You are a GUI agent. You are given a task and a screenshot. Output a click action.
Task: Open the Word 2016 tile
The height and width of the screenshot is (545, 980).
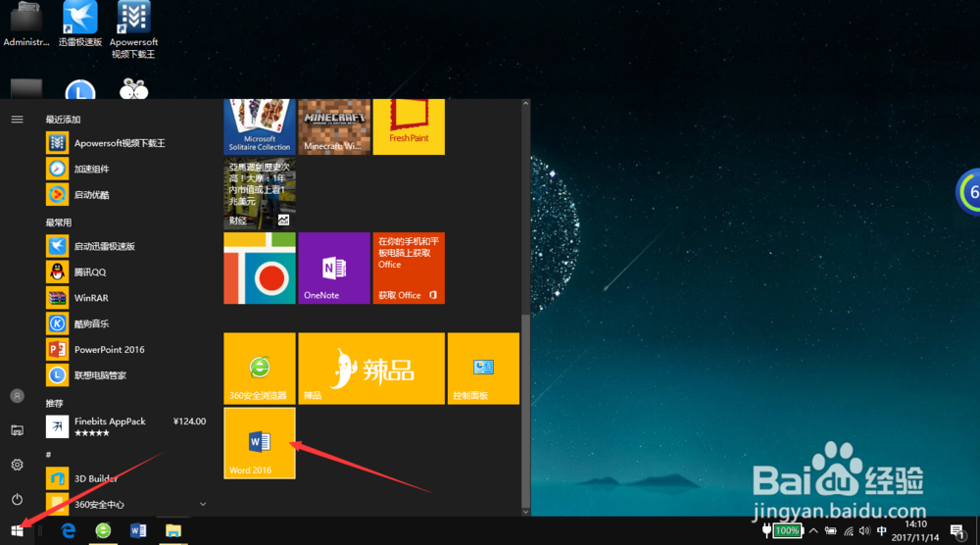260,443
